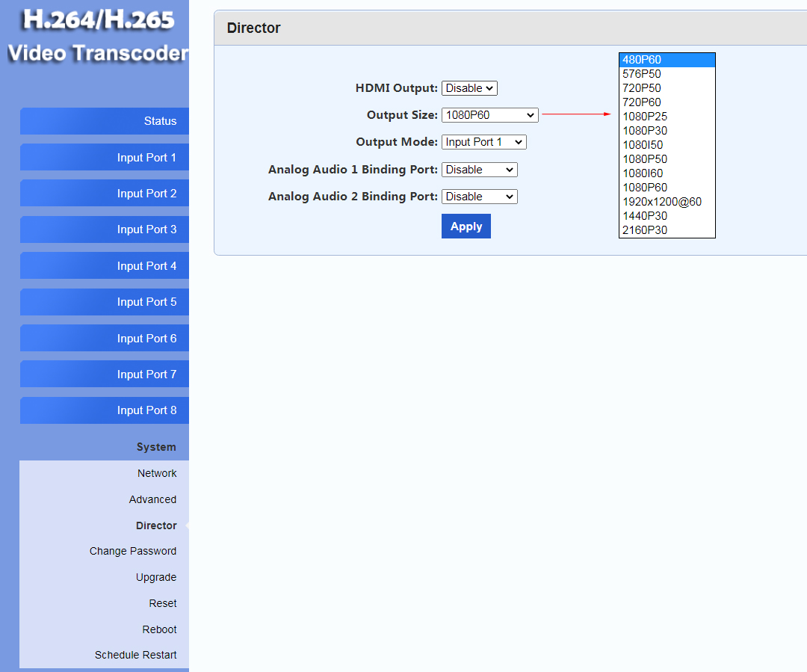Viewport: 807px width, 672px height.
Task: Open the Output Mode dropdown
Action: pos(483,141)
